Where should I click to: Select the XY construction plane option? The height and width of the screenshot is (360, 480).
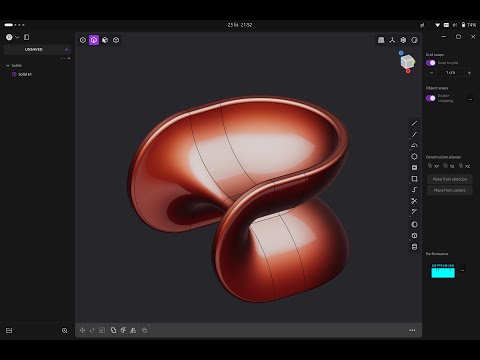433,166
